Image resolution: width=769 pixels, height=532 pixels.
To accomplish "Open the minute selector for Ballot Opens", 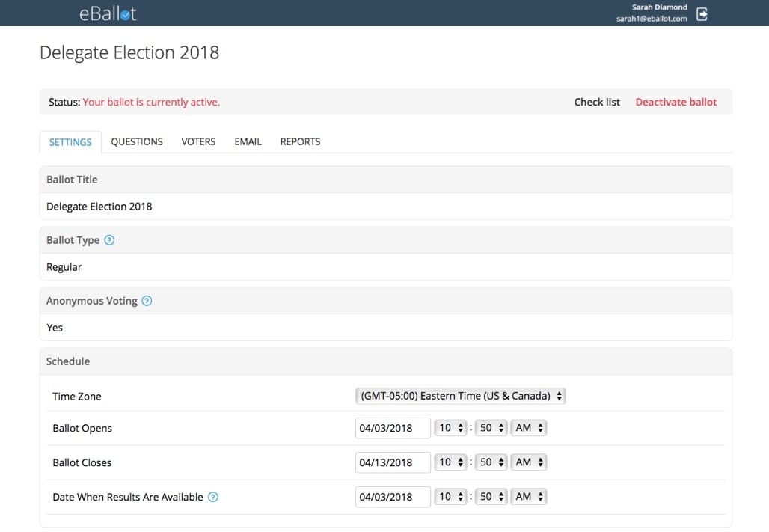I will tap(491, 427).
